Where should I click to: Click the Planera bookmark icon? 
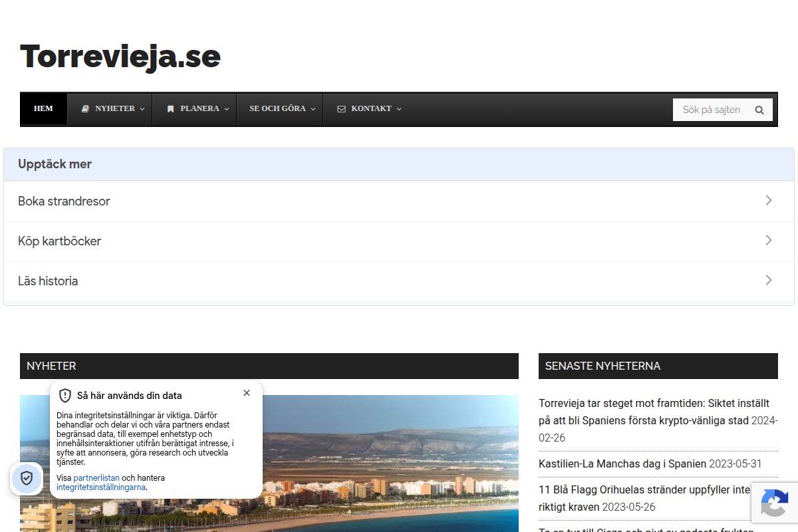(170, 108)
